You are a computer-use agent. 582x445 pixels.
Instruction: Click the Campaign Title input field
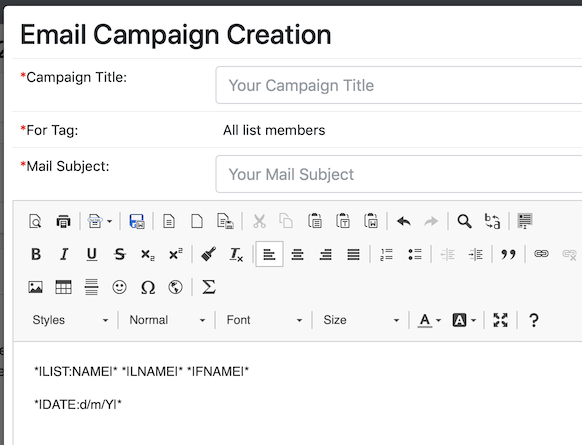(x=399, y=85)
